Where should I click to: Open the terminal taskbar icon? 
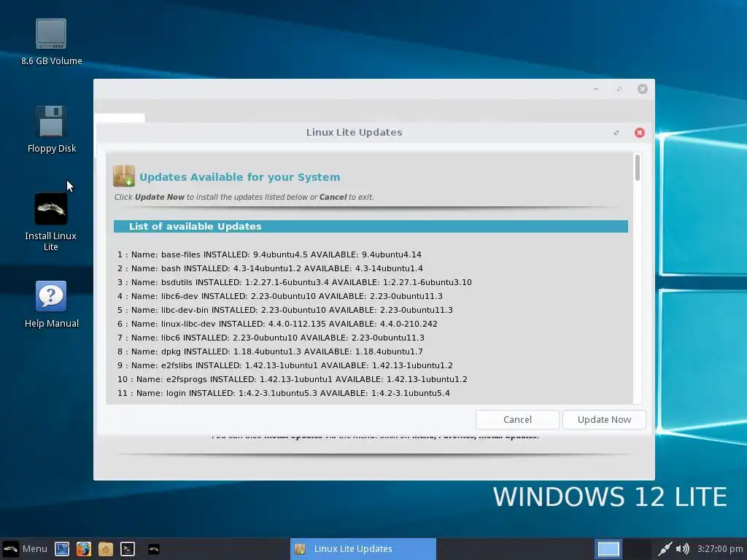(x=128, y=548)
